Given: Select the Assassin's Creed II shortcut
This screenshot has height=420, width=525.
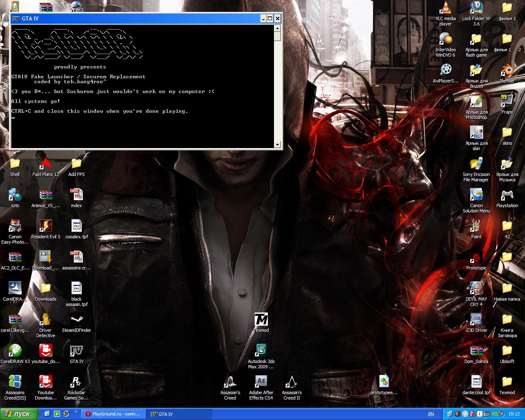Looking at the screenshot, I should (x=292, y=387).
